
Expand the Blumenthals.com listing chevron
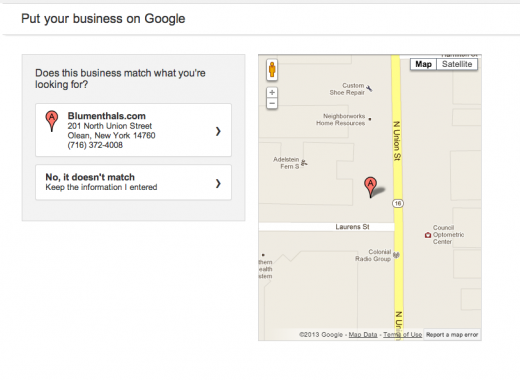coord(218,131)
